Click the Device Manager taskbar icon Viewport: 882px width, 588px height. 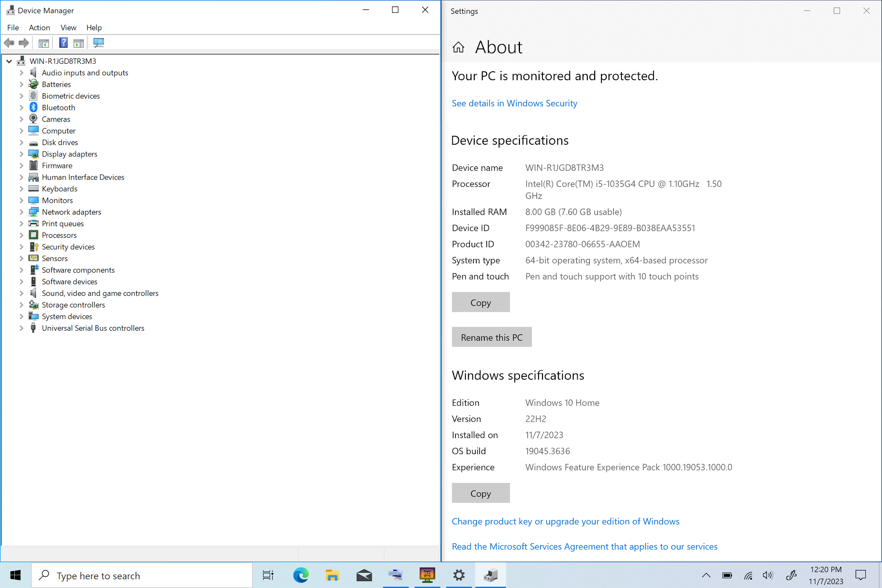pos(491,576)
